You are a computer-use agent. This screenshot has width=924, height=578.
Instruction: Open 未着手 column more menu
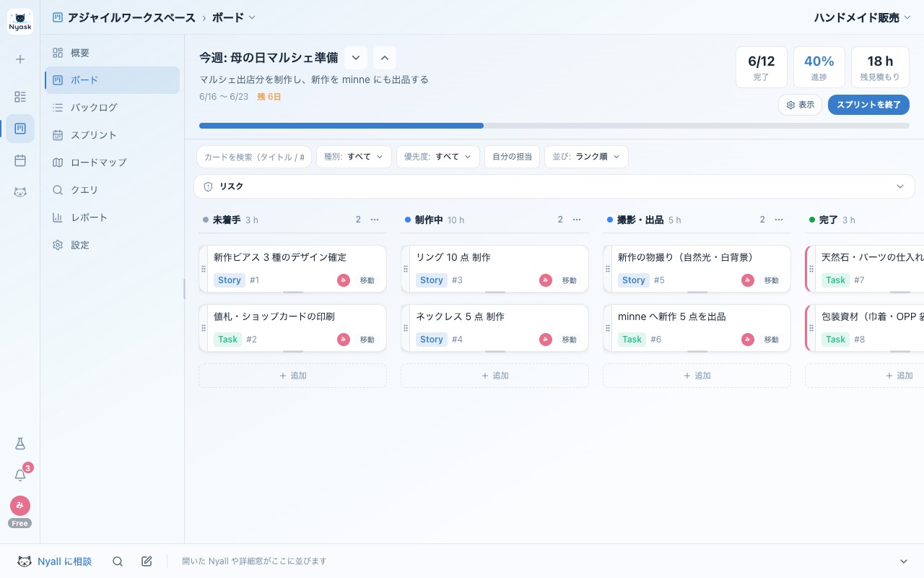pos(375,220)
